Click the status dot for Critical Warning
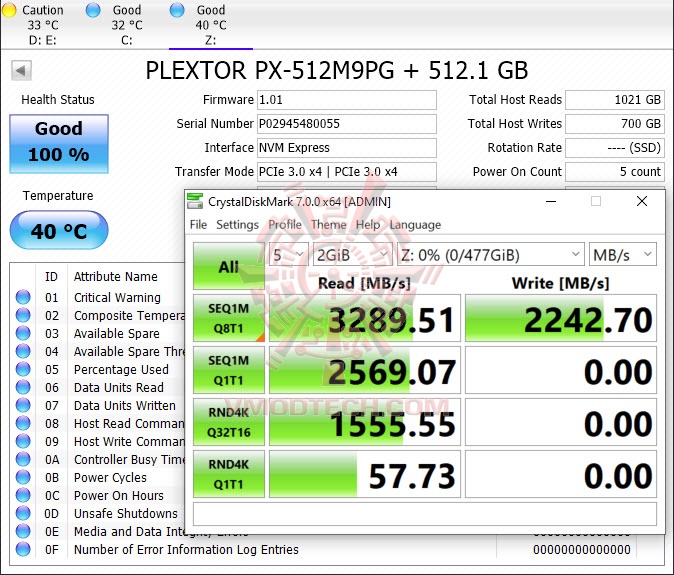Image resolution: width=674 pixels, height=575 pixels. coord(23,297)
